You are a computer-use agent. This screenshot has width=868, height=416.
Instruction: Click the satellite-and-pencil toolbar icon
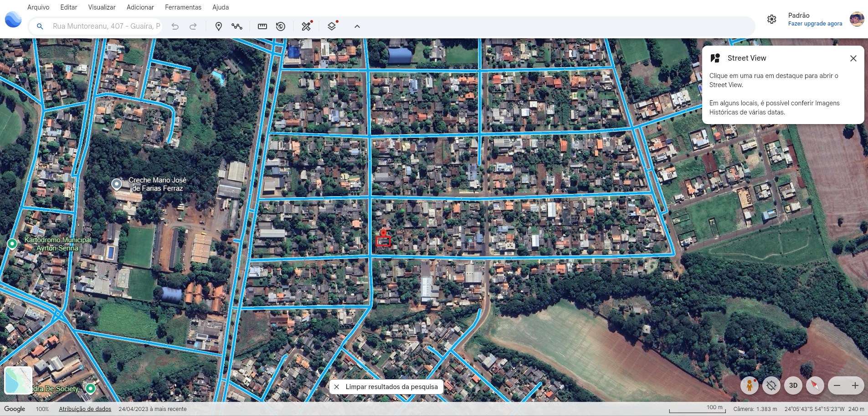pos(306,26)
